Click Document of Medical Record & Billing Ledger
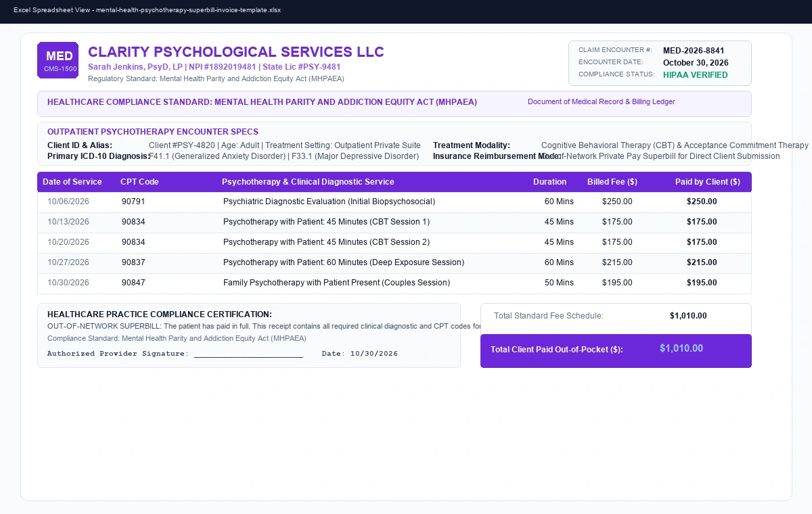This screenshot has width=812, height=514. pos(602,101)
